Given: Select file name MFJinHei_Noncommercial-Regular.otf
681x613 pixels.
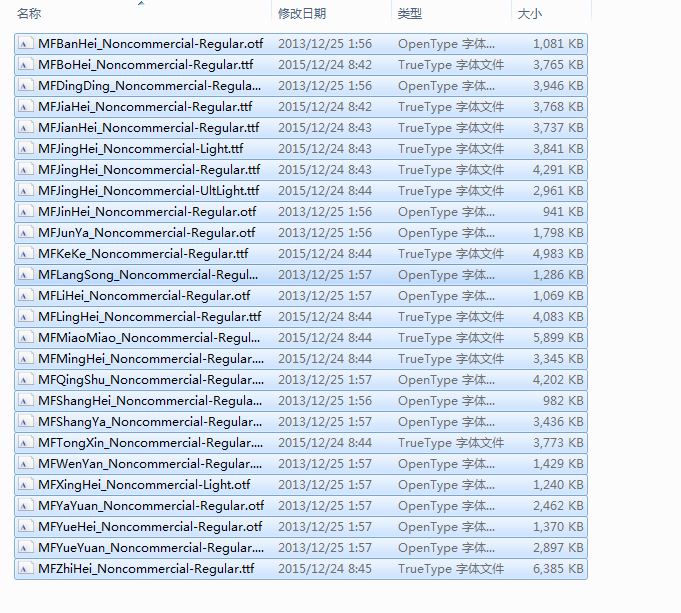Looking at the screenshot, I should 147,212.
